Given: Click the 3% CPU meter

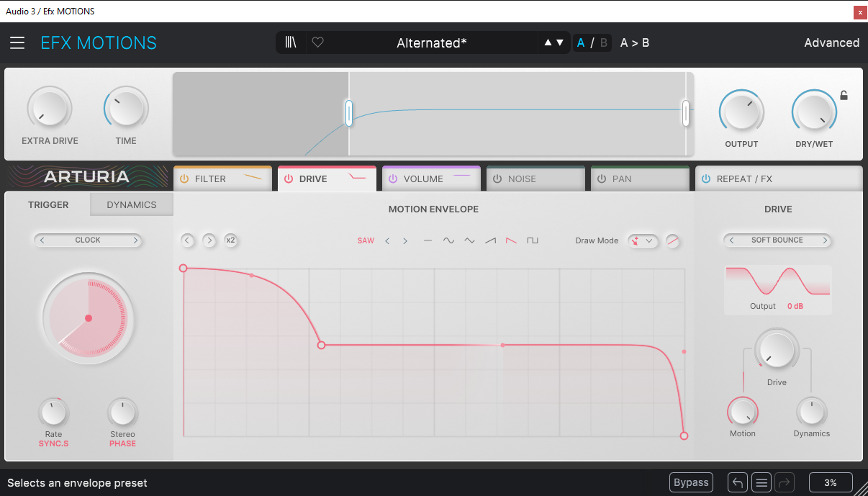Looking at the screenshot, I should click(831, 482).
